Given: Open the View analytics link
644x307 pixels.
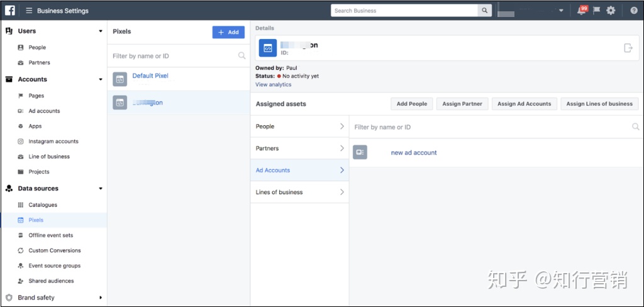Looking at the screenshot, I should (x=274, y=84).
